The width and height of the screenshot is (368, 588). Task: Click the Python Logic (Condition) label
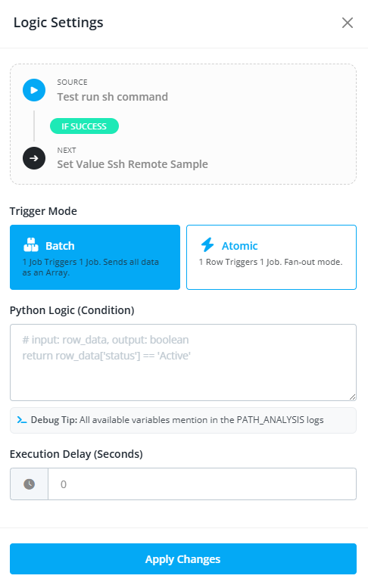(x=72, y=310)
